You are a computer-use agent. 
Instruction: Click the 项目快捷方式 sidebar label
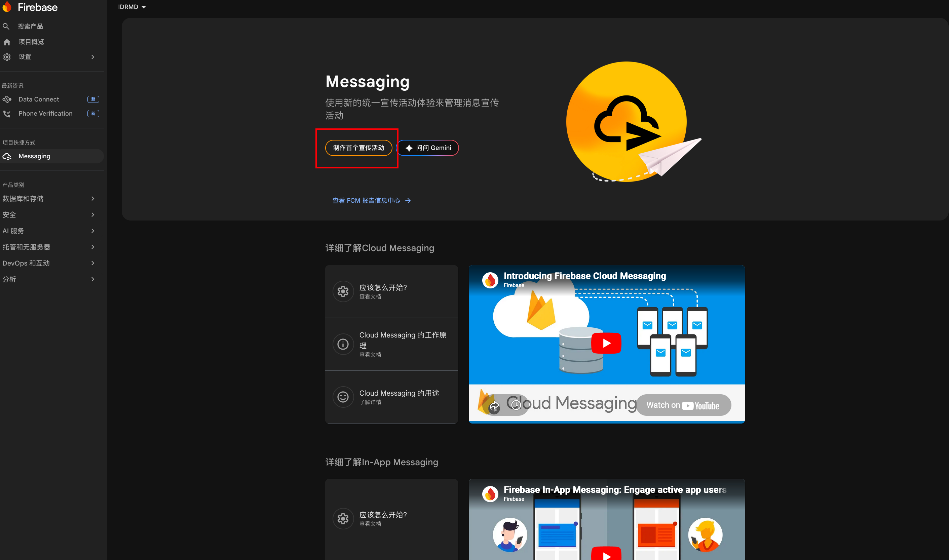point(18,143)
